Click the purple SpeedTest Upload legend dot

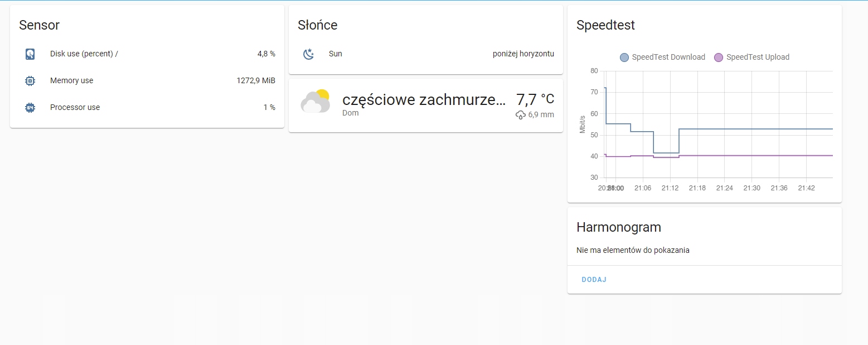coord(719,57)
